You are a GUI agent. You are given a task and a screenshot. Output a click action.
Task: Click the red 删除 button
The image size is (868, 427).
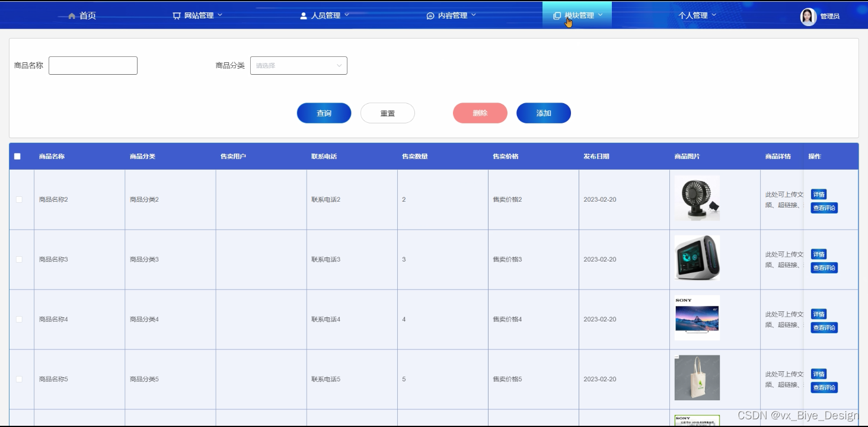[480, 113]
